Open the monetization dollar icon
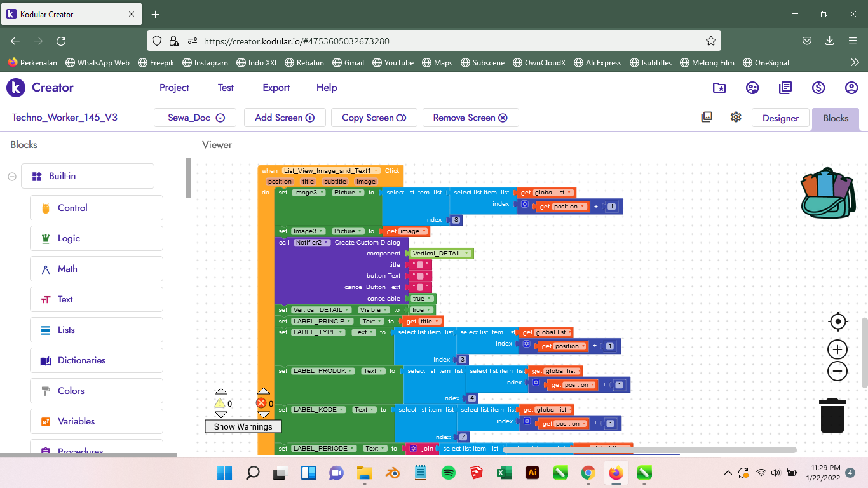 818,88
